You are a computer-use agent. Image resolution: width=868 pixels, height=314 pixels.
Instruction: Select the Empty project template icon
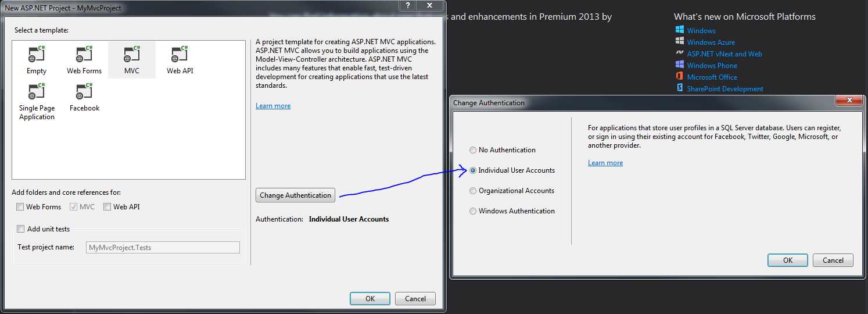click(37, 55)
